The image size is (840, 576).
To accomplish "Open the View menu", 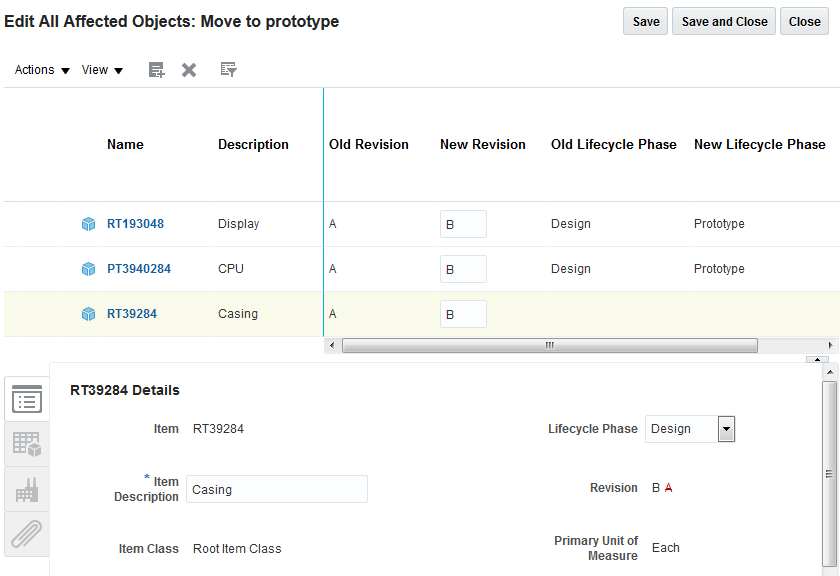I will [102, 70].
